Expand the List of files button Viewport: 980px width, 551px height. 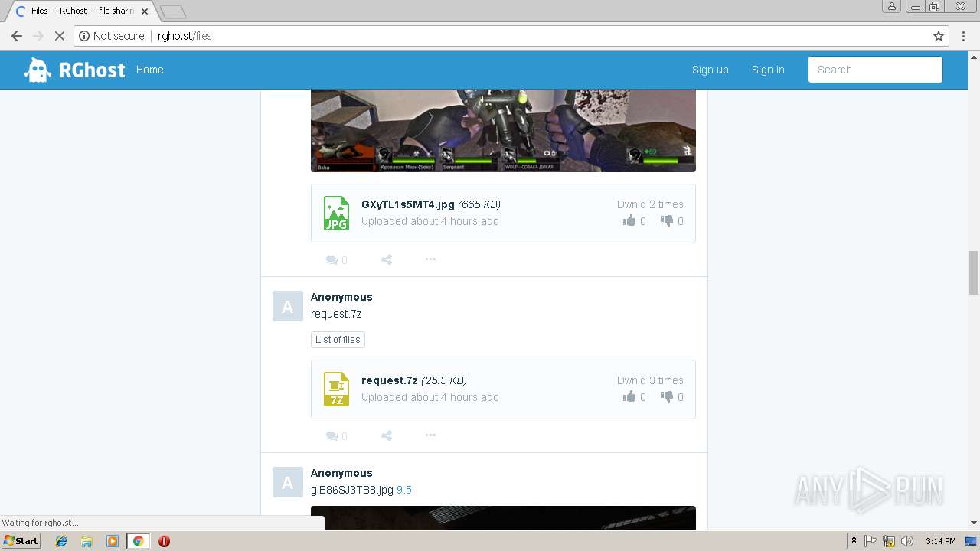point(338,340)
